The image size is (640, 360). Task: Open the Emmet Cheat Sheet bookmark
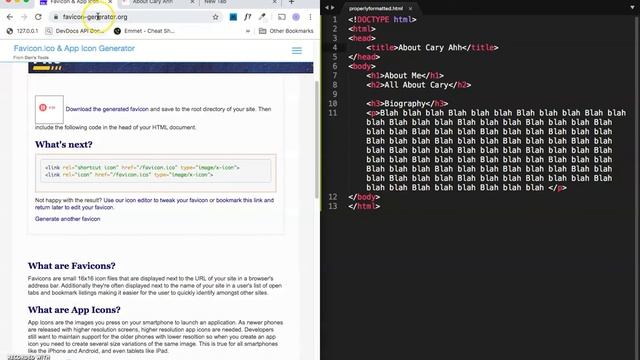coord(144,31)
